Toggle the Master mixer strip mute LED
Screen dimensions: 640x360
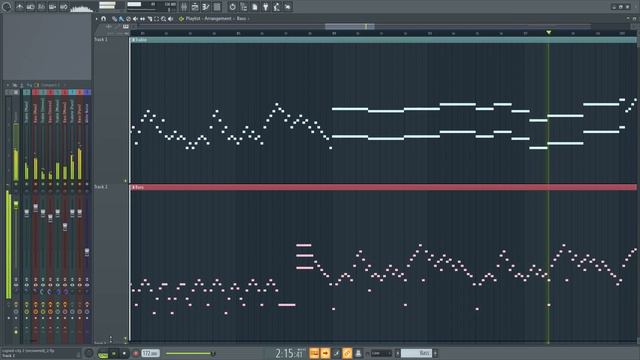point(16,184)
